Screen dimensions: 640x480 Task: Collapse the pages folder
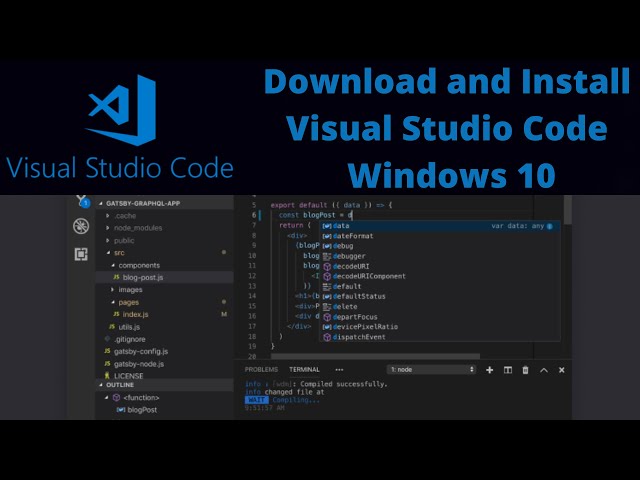coord(164,302)
